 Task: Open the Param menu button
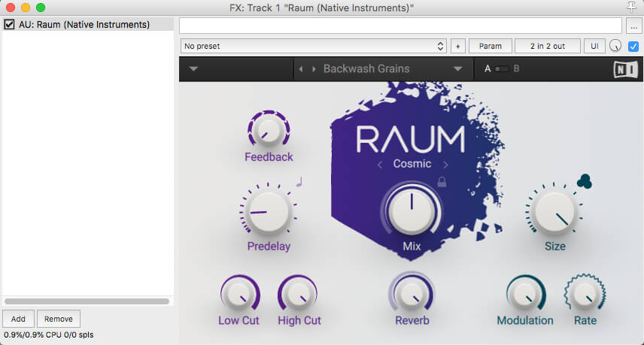491,46
